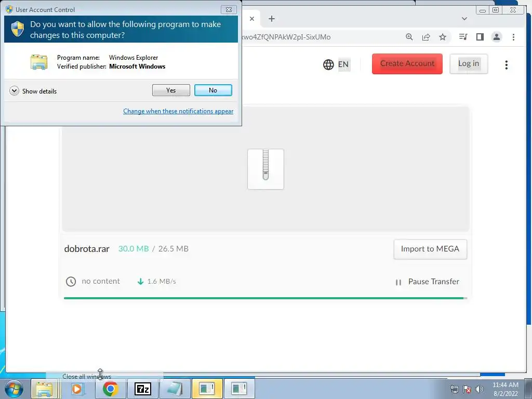Image resolution: width=532 pixels, height=399 pixels.
Task: Select the last taskbar window button
Action: click(x=239, y=389)
